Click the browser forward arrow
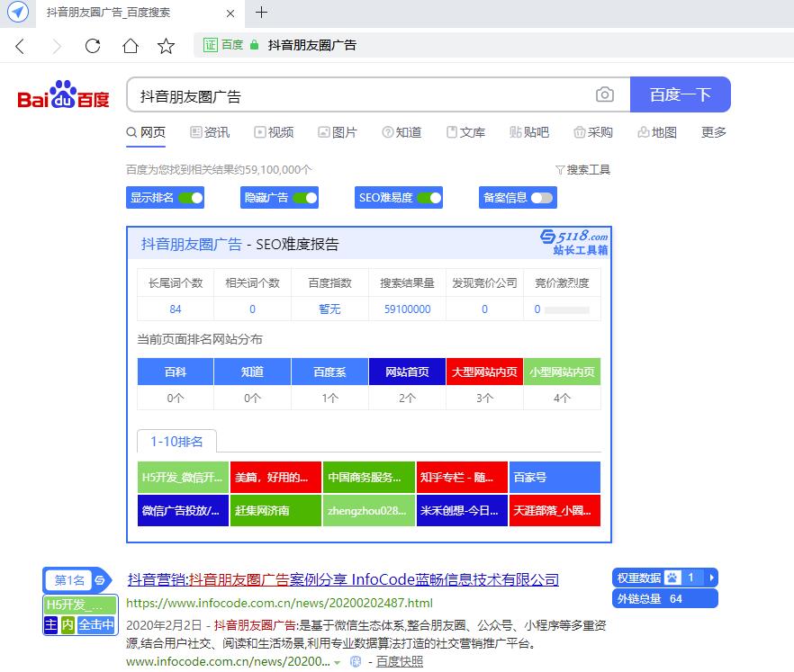This screenshot has height=672, width=794. [x=56, y=46]
